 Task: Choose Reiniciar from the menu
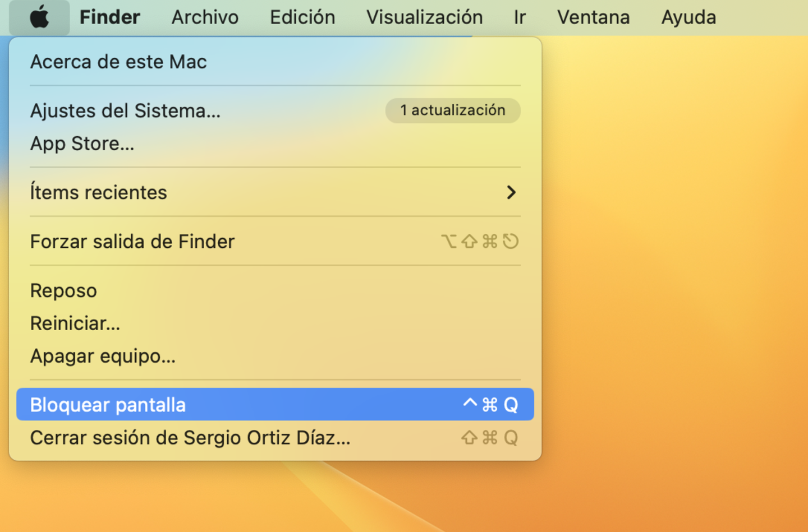(275, 323)
